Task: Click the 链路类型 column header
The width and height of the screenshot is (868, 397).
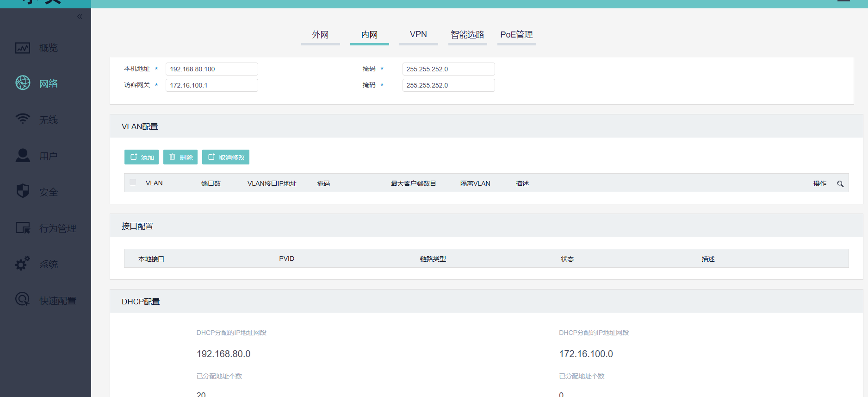Action: (433, 259)
